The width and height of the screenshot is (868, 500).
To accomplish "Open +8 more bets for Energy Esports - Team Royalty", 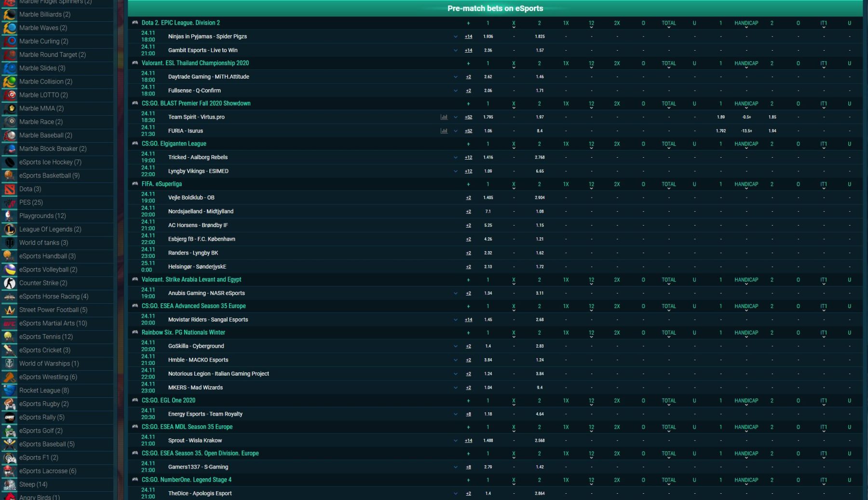I will click(x=468, y=414).
